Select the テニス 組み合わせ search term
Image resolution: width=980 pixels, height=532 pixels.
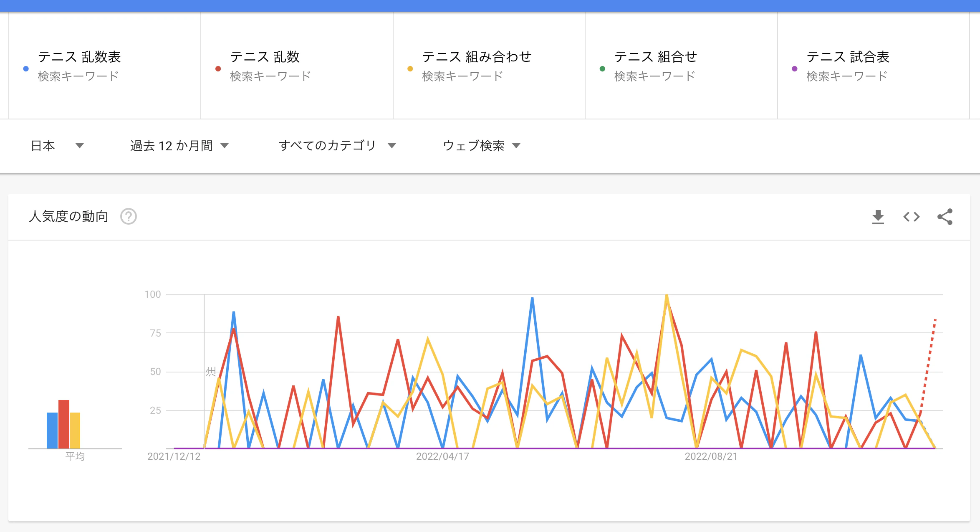tap(477, 57)
